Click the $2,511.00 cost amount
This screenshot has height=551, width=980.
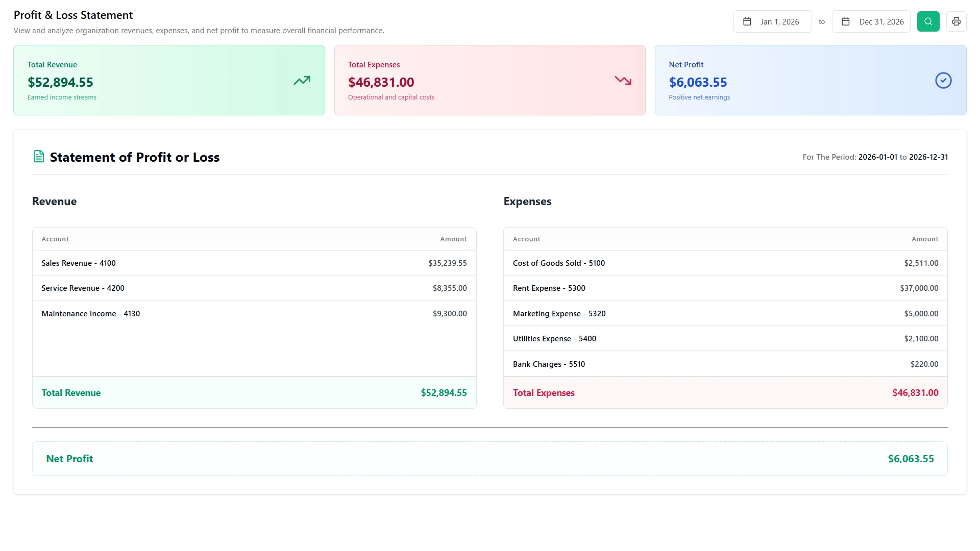pyautogui.click(x=921, y=263)
